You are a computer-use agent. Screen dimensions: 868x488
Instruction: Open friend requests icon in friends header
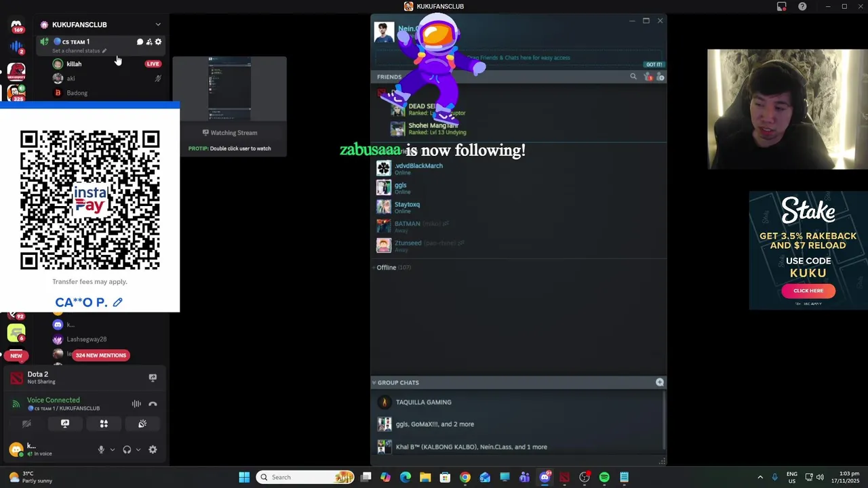coord(648,77)
